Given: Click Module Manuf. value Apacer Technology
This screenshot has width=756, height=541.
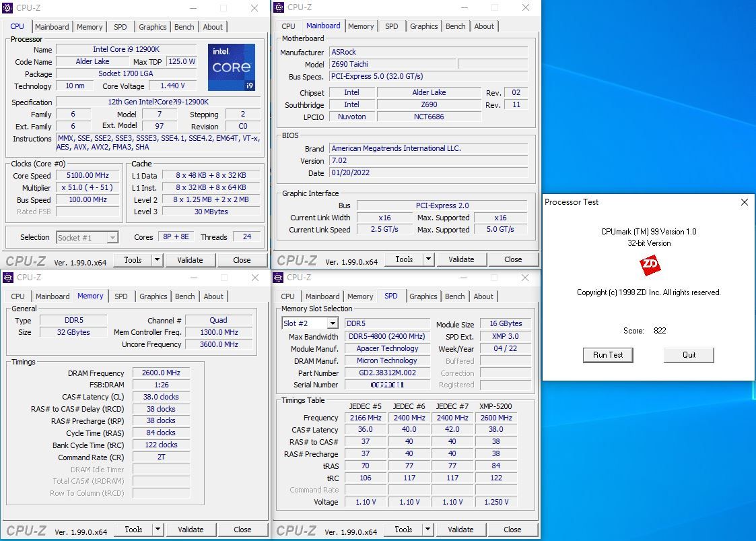Looking at the screenshot, I should [387, 348].
